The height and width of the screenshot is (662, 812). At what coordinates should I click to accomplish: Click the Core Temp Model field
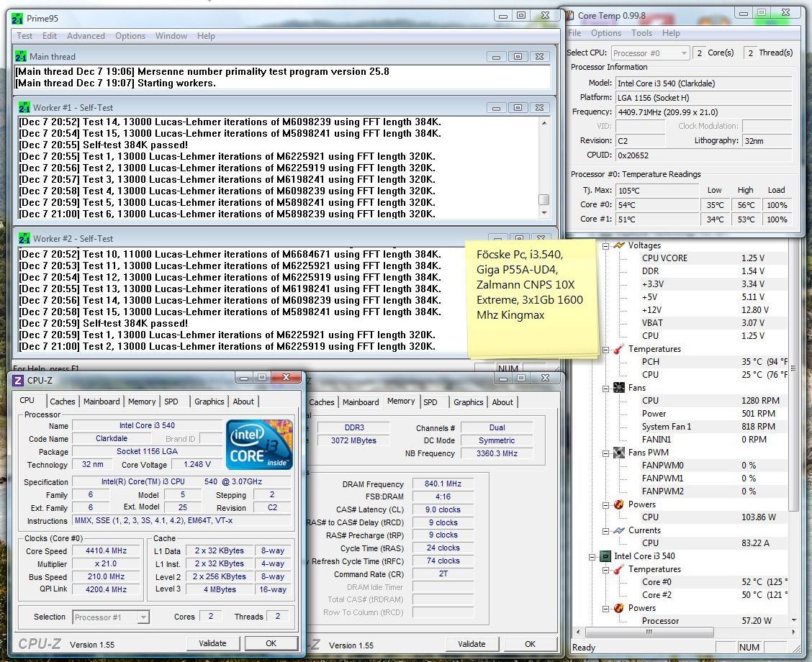(703, 83)
